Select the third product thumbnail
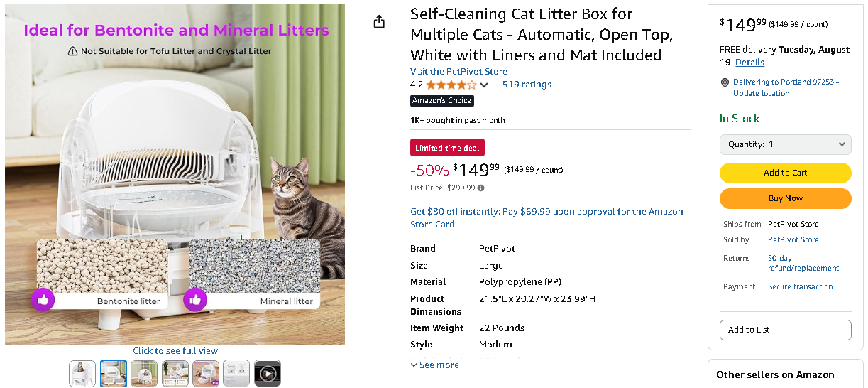Viewport: 868px width, 388px height. (144, 373)
